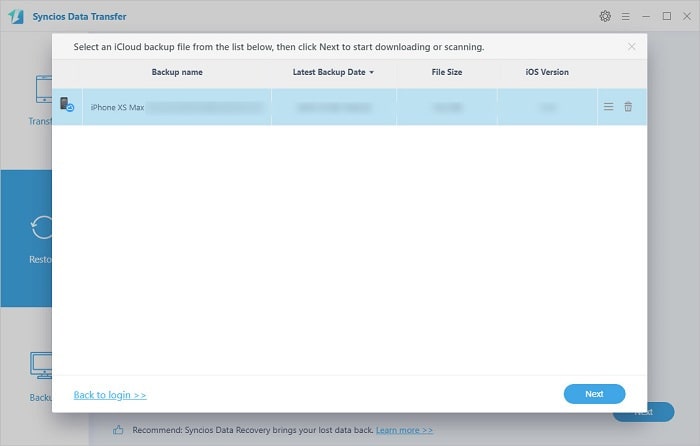The width and height of the screenshot is (700, 446).
Task: Click the iOS Version column header
Action: tap(547, 73)
